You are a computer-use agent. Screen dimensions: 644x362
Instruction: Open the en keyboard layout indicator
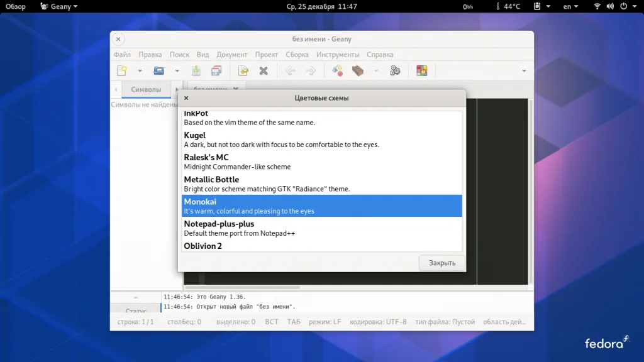[x=571, y=6]
